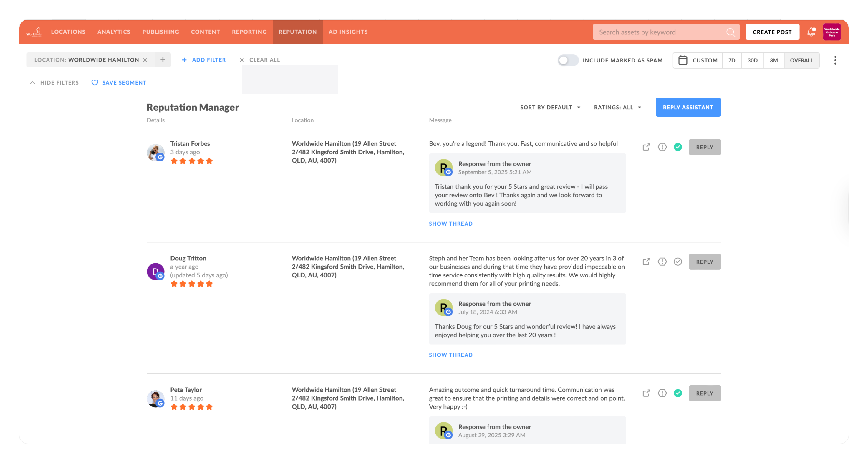Image resolution: width=868 pixels, height=463 pixels.
Task: Click Add Filter
Action: (x=203, y=60)
